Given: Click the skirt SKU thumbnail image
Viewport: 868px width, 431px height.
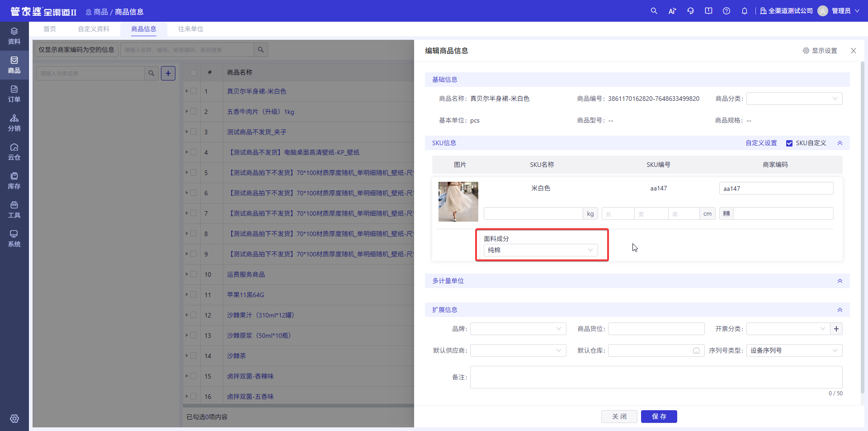Looking at the screenshot, I should point(458,202).
